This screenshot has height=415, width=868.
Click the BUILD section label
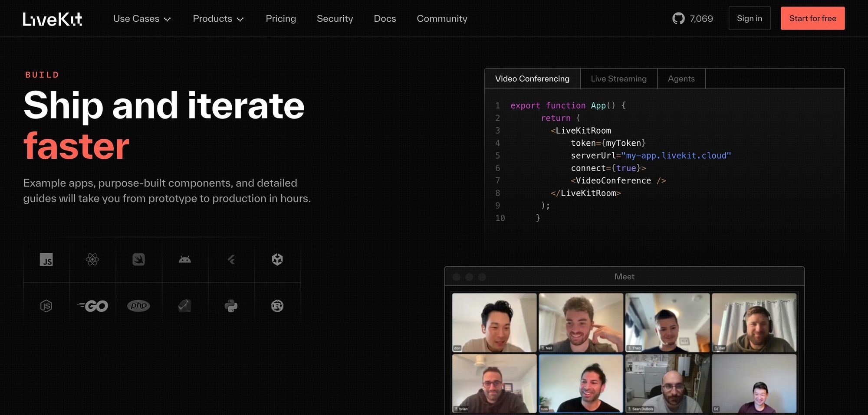[x=42, y=75]
